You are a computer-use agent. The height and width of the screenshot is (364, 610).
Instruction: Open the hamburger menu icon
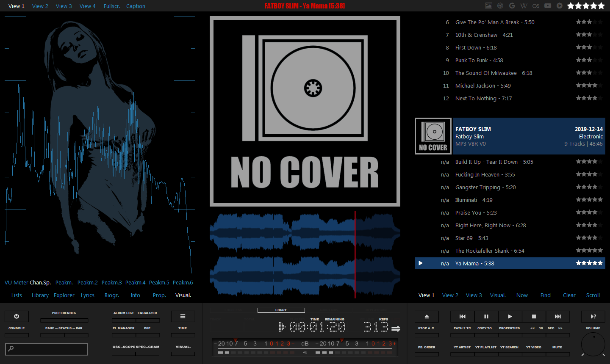[183, 316]
